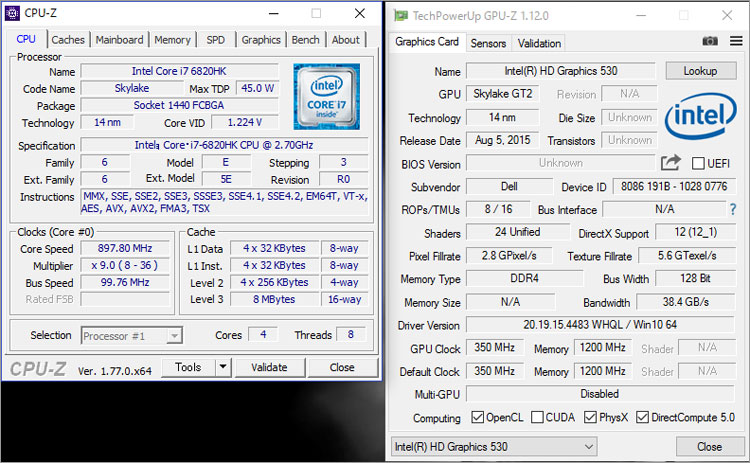Click the Code Name value Skylake in CPU-Z
This screenshot has height=463, width=750.
pos(132,88)
